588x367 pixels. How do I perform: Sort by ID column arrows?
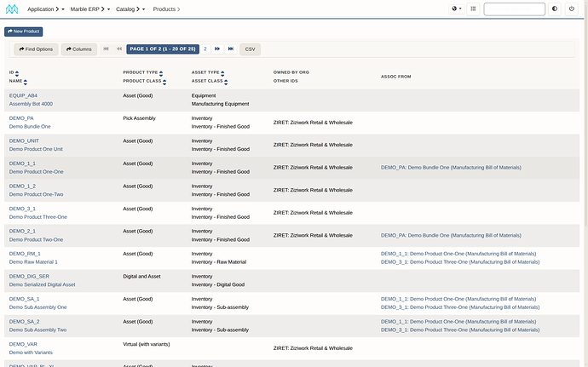click(17, 73)
